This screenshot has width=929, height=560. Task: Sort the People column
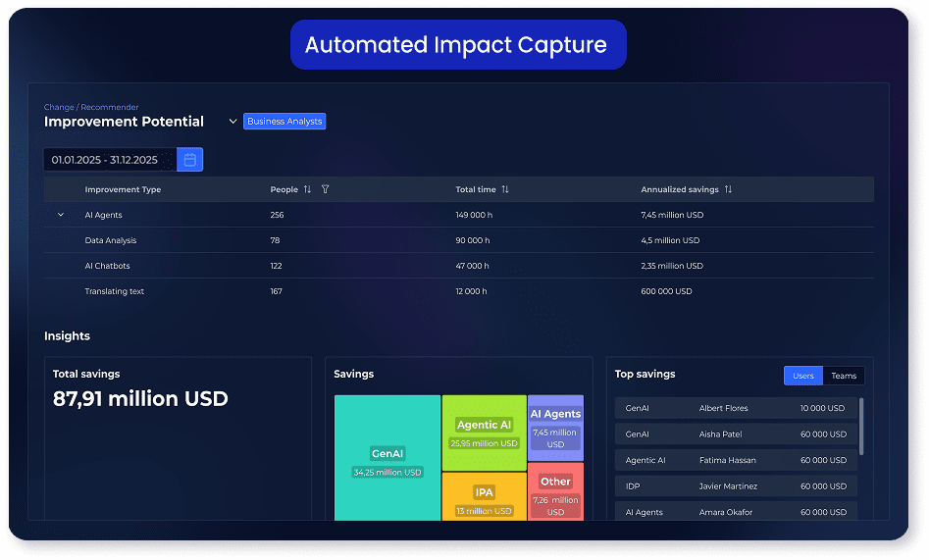click(x=307, y=189)
